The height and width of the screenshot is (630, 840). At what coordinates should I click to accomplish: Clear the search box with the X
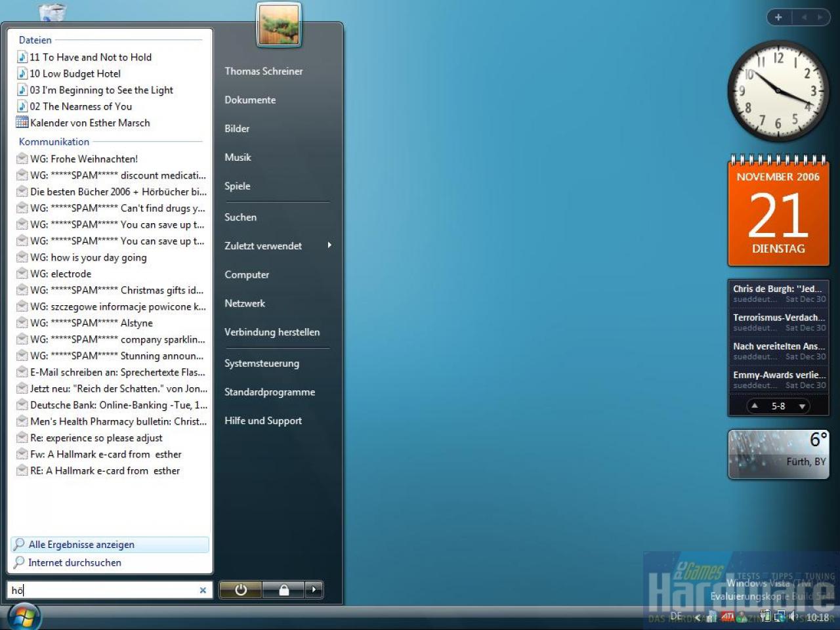pyautogui.click(x=203, y=590)
